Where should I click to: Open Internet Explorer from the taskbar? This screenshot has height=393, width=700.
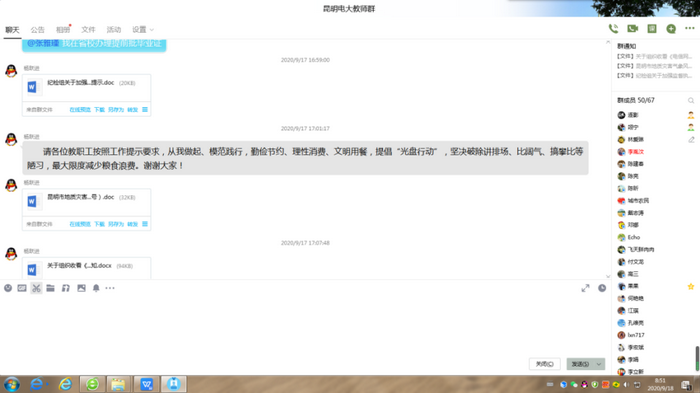pos(65,384)
